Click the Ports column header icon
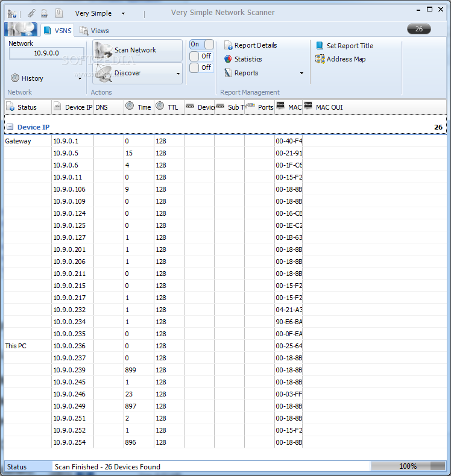 (x=250, y=105)
